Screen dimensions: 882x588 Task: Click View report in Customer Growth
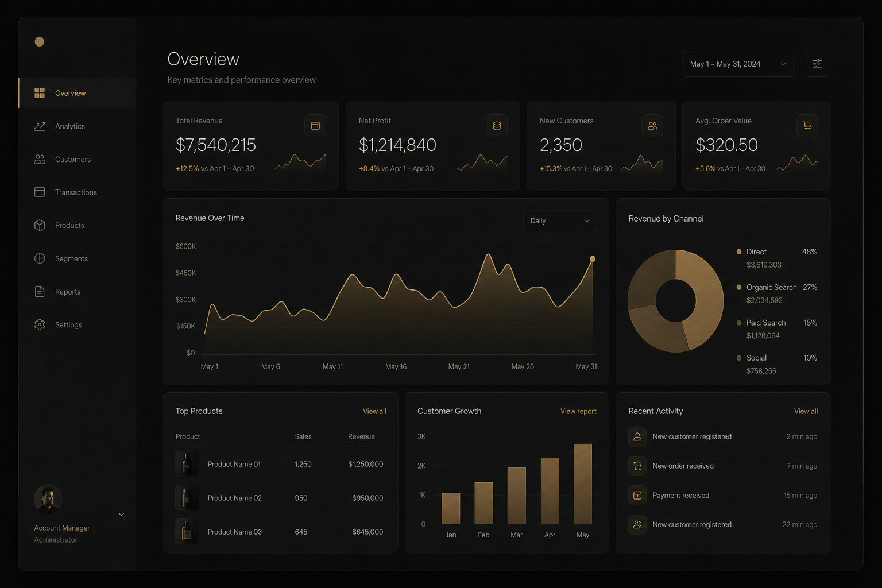pos(578,411)
